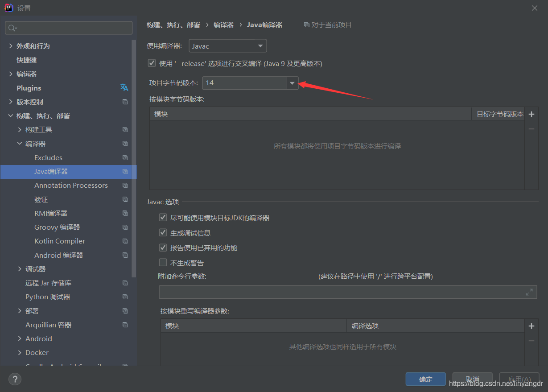Click 构建、执行、部署 breadcrumb link

point(173,25)
